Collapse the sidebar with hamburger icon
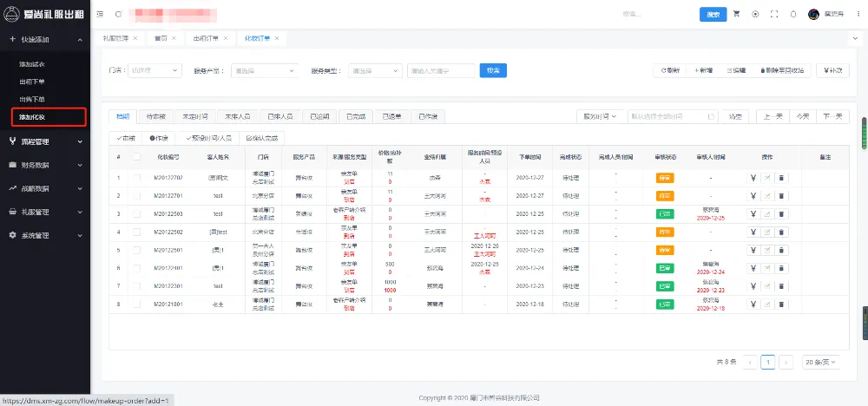 click(x=100, y=14)
